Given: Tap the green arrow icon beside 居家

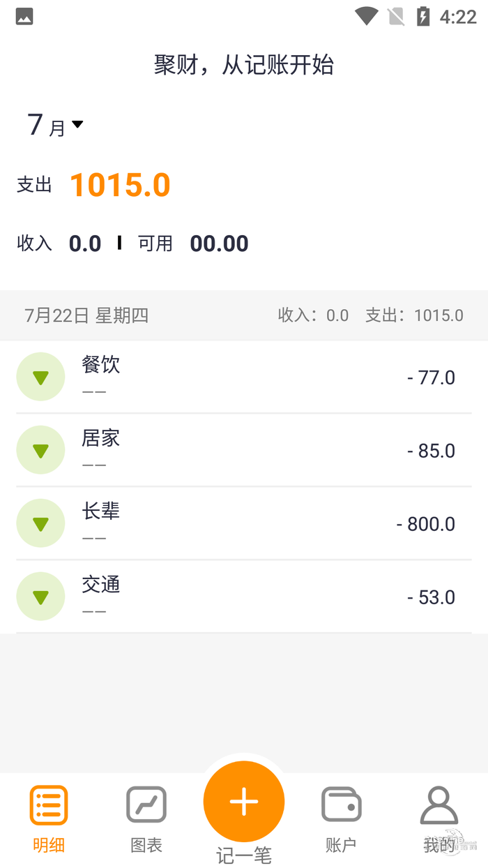Looking at the screenshot, I should (x=40, y=450).
